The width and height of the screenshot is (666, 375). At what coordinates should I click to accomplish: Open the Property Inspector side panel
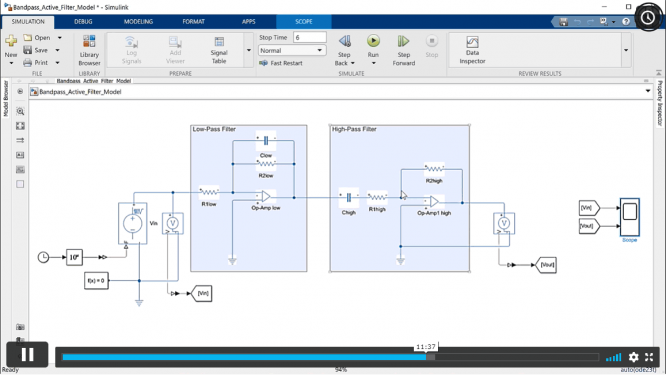coord(660,103)
